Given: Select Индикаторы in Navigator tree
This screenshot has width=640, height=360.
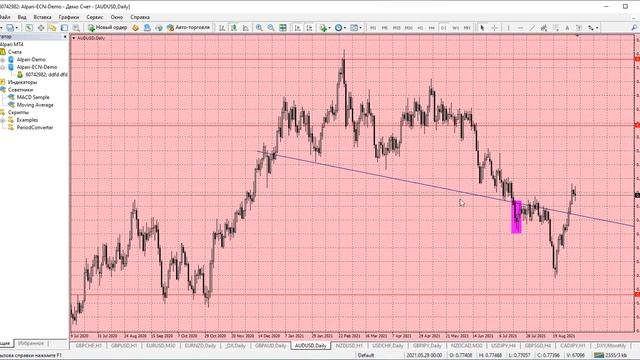Looking at the screenshot, I should point(22,82).
